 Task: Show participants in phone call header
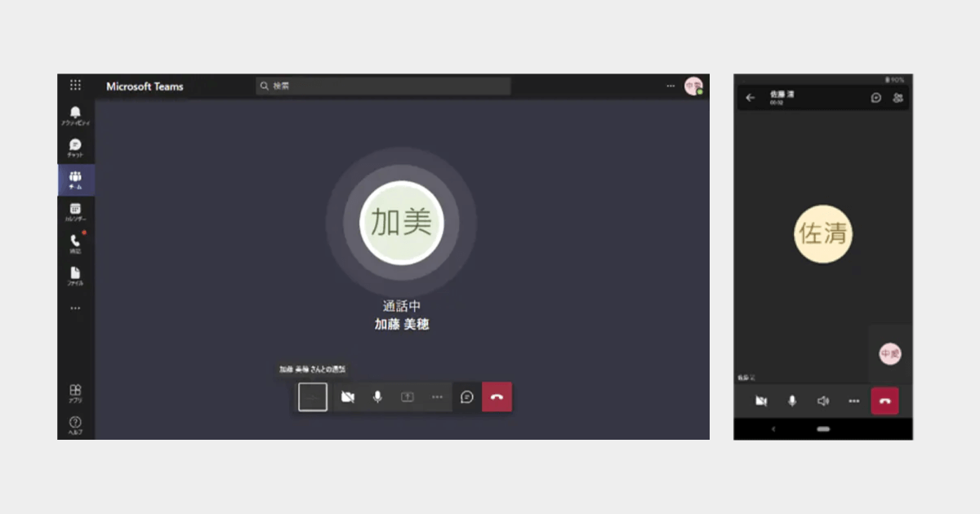[898, 98]
